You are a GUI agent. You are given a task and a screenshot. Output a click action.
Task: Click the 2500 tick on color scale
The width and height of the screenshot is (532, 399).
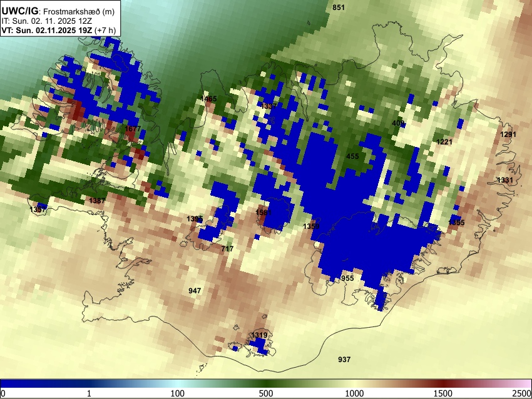point(522,393)
